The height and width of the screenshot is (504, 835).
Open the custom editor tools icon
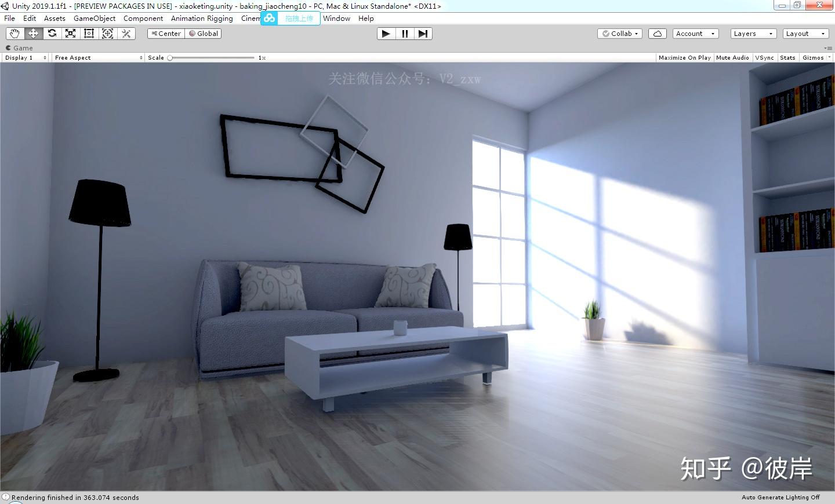click(126, 34)
